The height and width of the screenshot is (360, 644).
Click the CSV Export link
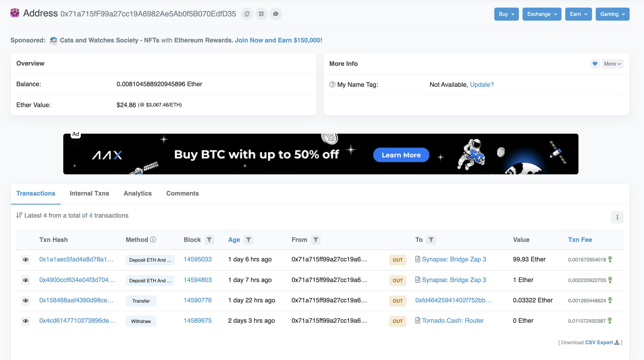pyautogui.click(x=599, y=342)
